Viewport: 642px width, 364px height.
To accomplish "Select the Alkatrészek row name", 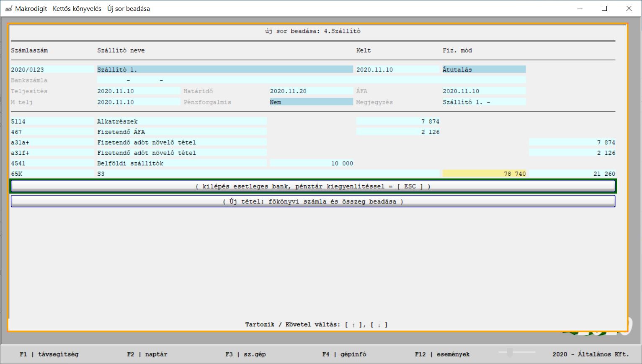I will 182,121.
